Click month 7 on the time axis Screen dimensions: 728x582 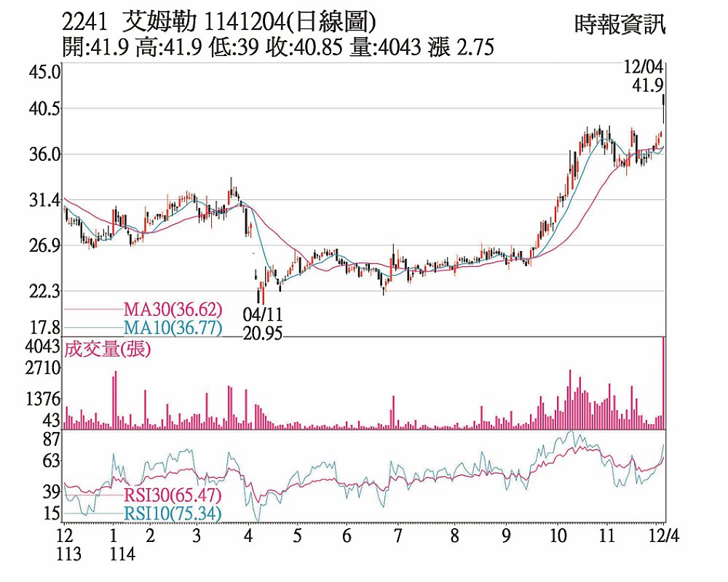[398, 538]
